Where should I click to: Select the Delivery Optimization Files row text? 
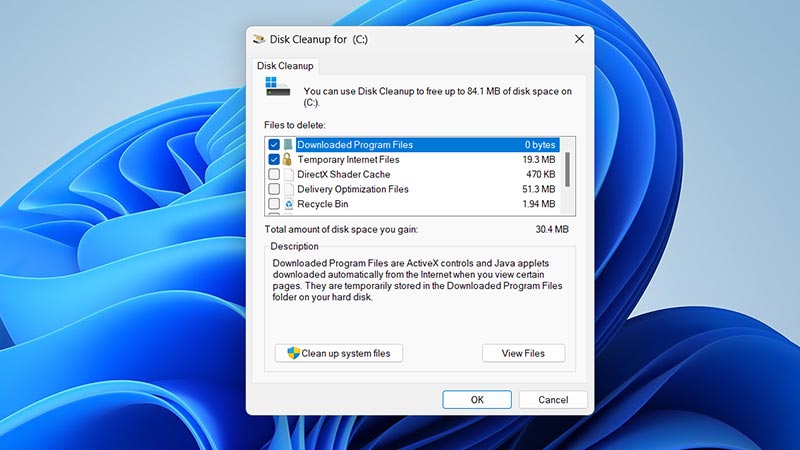tap(353, 189)
